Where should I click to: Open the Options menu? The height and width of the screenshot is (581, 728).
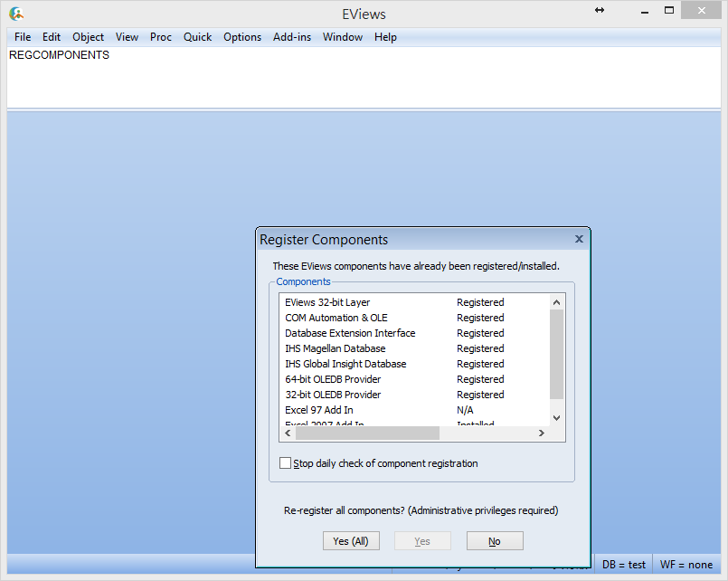pyautogui.click(x=242, y=37)
